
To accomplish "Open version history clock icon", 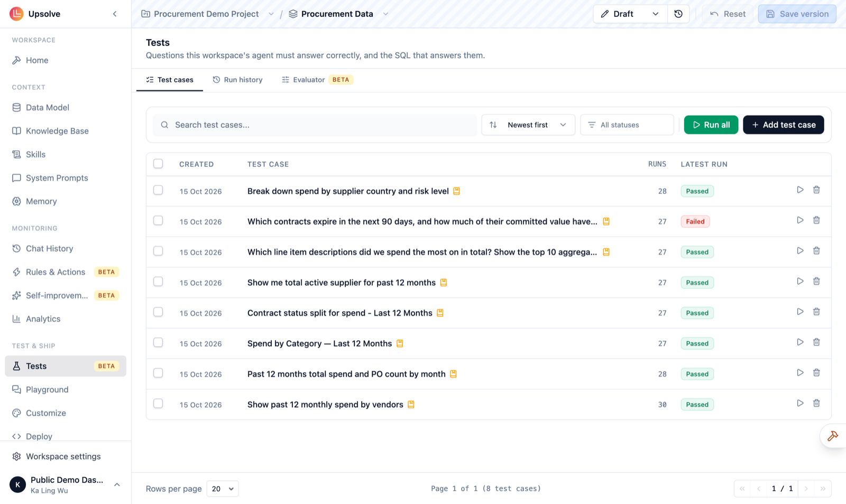I will [678, 14].
